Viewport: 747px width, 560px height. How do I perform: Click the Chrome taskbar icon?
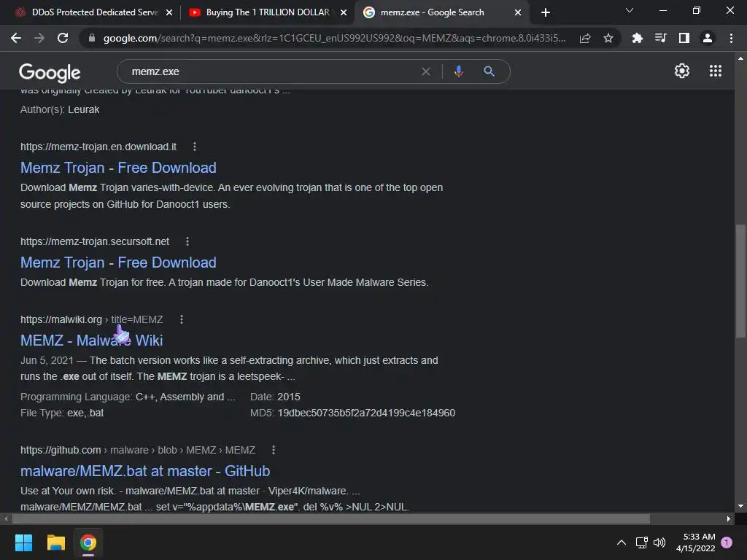[x=88, y=542]
